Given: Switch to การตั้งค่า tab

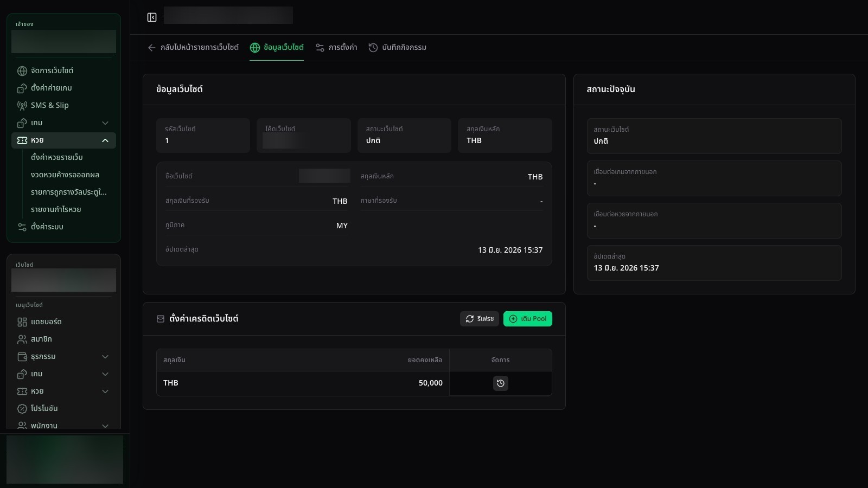Looking at the screenshot, I should click(x=336, y=48).
